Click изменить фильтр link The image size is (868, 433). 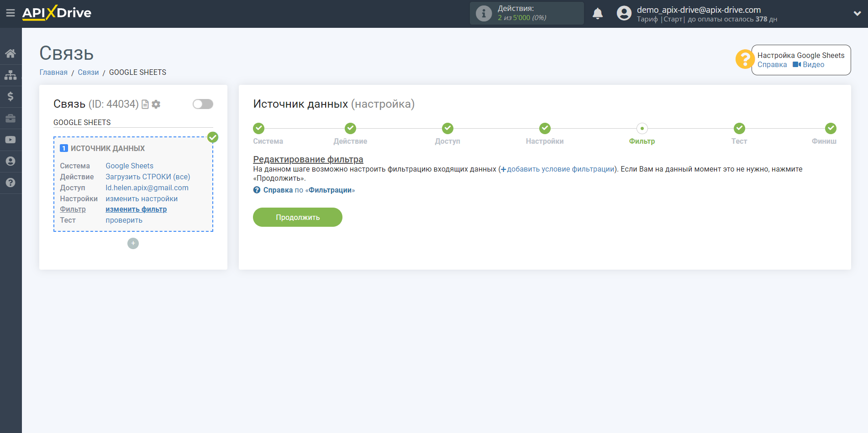(136, 209)
